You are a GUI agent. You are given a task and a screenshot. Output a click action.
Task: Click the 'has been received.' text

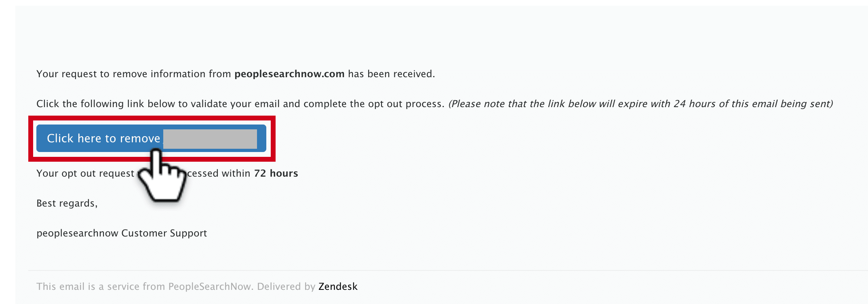pyautogui.click(x=392, y=74)
